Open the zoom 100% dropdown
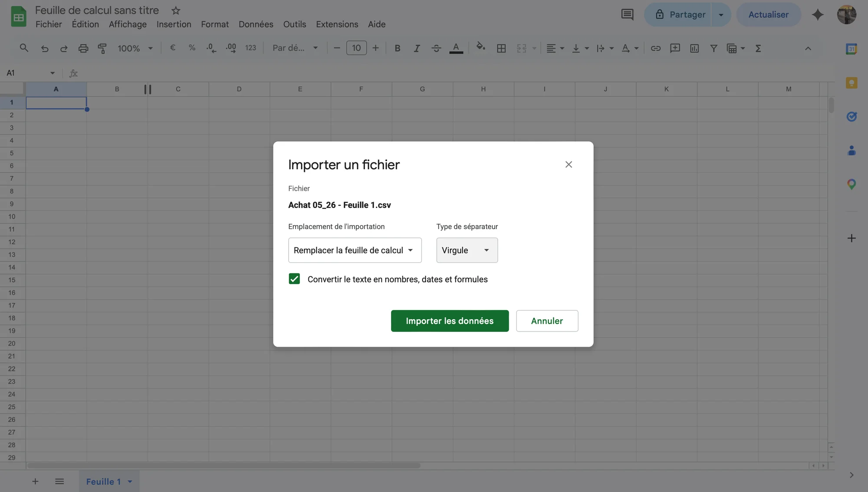 (135, 48)
